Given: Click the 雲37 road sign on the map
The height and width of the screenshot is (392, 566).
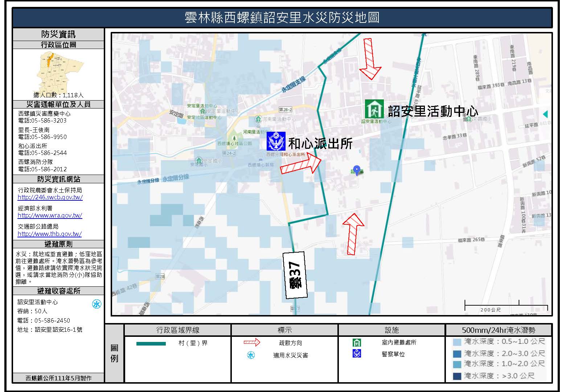Looking at the screenshot, I should (x=295, y=275).
